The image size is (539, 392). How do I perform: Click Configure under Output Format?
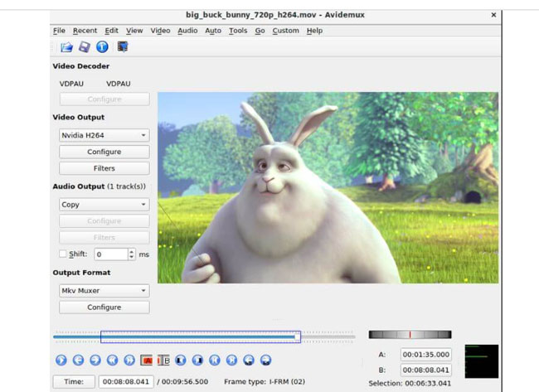click(x=104, y=307)
